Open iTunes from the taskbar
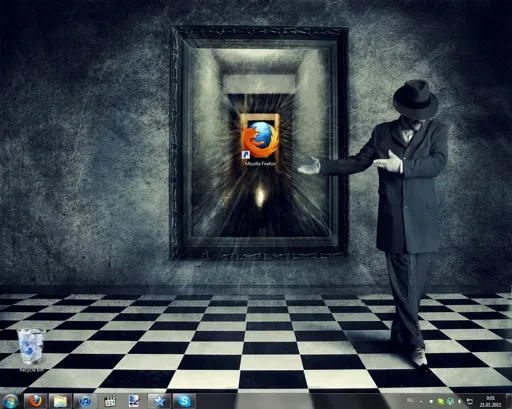 coord(85,401)
